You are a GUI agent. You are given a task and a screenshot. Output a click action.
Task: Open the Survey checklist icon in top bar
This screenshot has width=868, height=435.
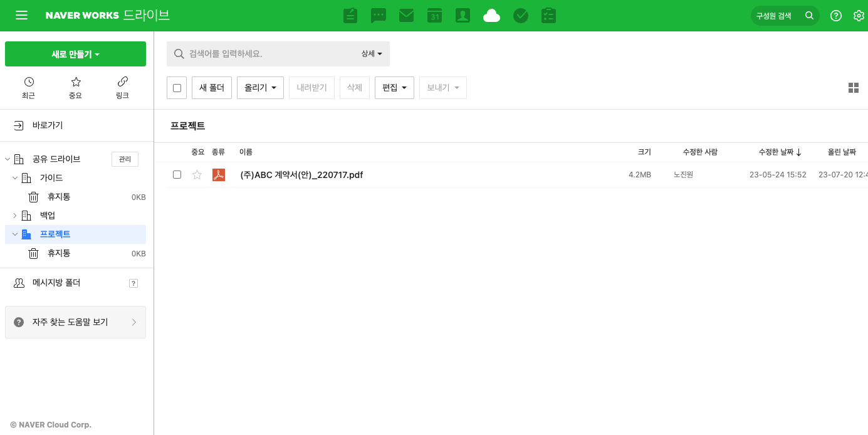(x=549, y=16)
